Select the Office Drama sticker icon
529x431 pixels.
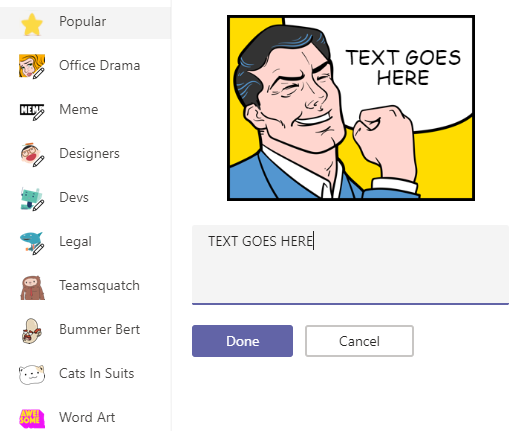32,66
